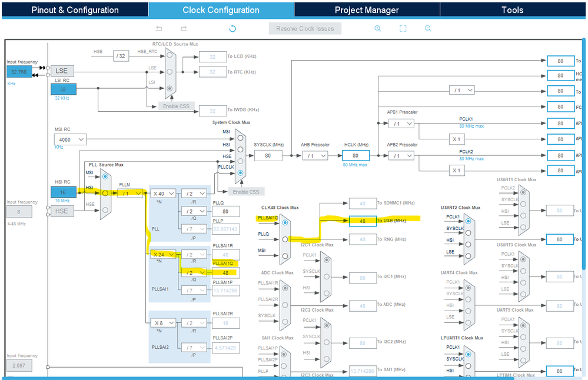Zoom out of the clock diagram

(x=428, y=28)
